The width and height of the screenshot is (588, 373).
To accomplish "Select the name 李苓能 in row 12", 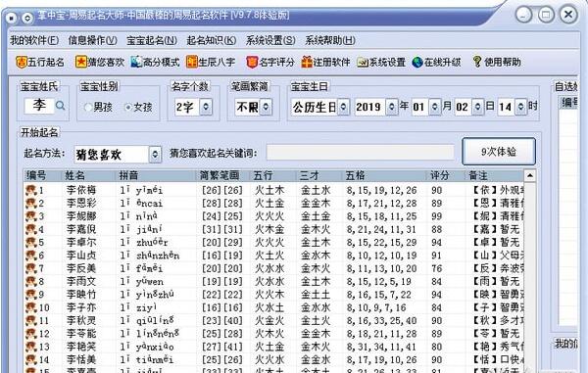I will pos(81,334).
